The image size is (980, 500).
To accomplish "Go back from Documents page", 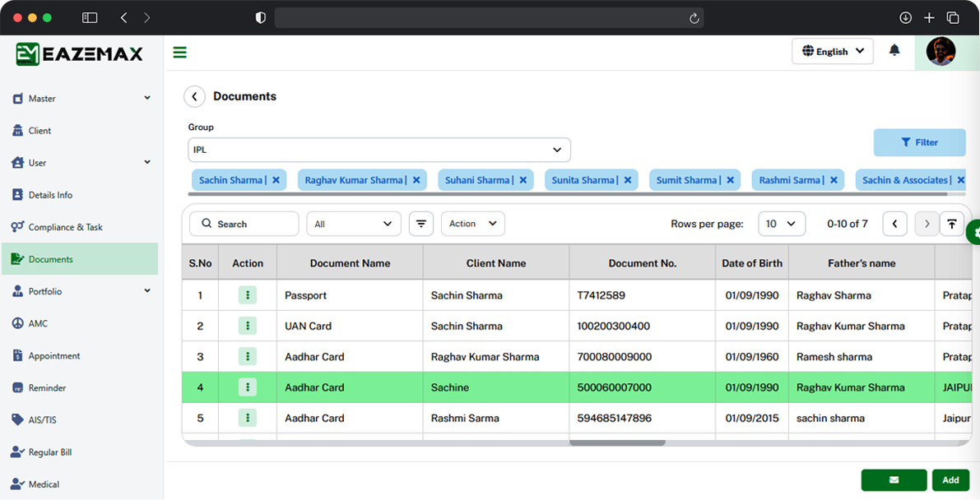I will tap(194, 97).
